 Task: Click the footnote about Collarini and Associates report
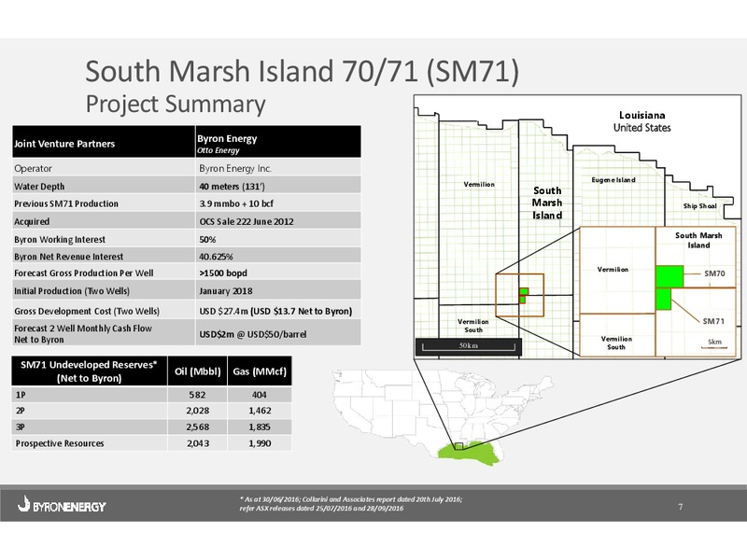(x=351, y=504)
